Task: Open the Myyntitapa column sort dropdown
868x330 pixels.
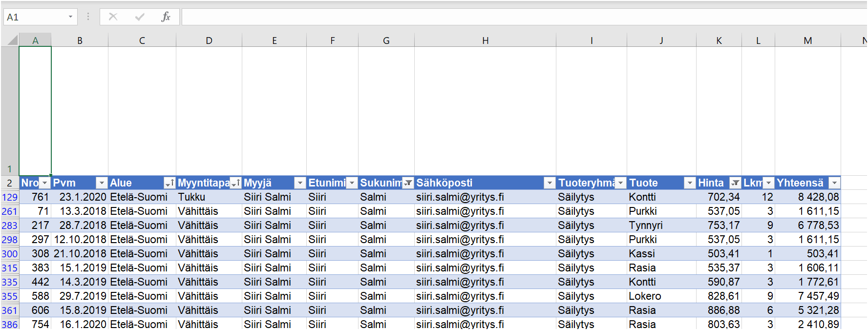Action: coord(235,183)
